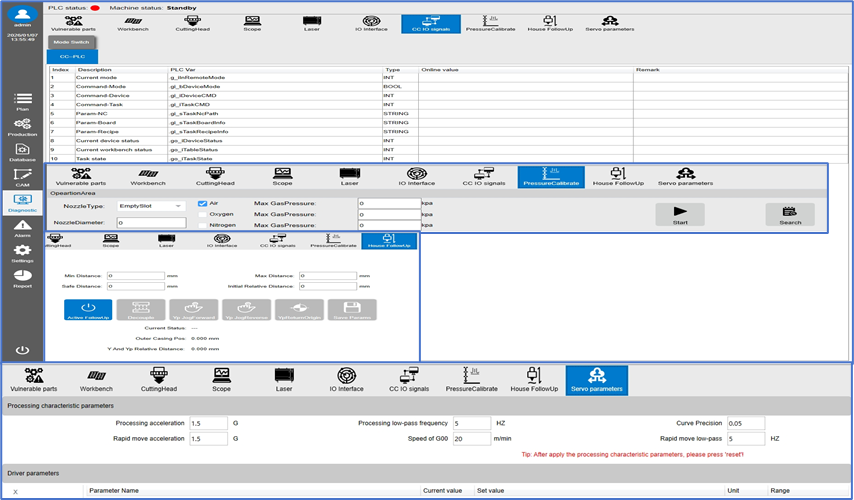Screen dimensions: 854x500
Task: Focus the Processing low-pass frequency field
Action: tap(472, 423)
